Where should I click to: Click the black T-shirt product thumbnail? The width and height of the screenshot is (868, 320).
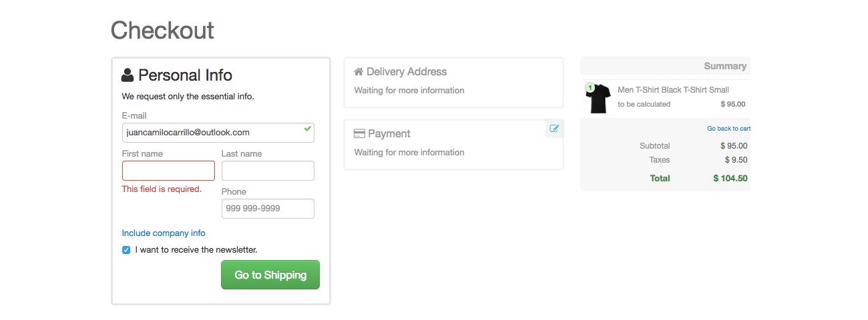(x=598, y=99)
